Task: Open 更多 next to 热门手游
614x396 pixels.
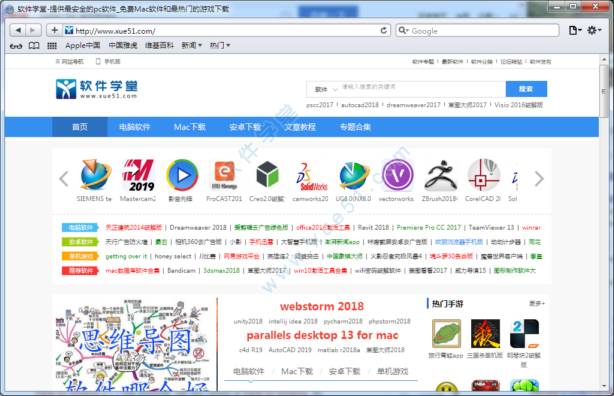Action: tap(536, 304)
